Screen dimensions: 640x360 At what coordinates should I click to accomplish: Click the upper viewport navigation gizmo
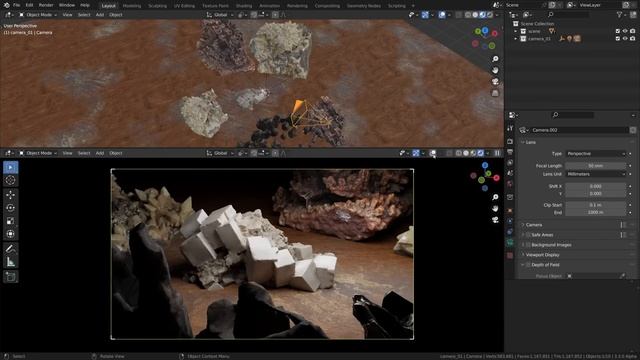coord(485,39)
